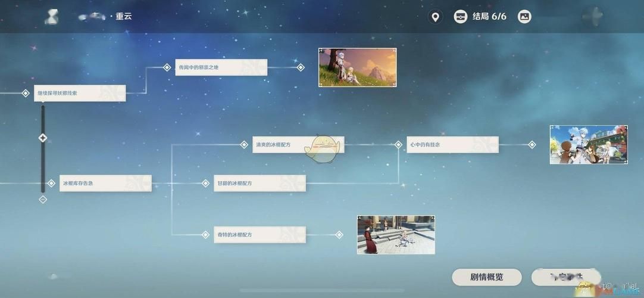
Task: Click the star marker on the vertical bar
Action: pos(43,138)
